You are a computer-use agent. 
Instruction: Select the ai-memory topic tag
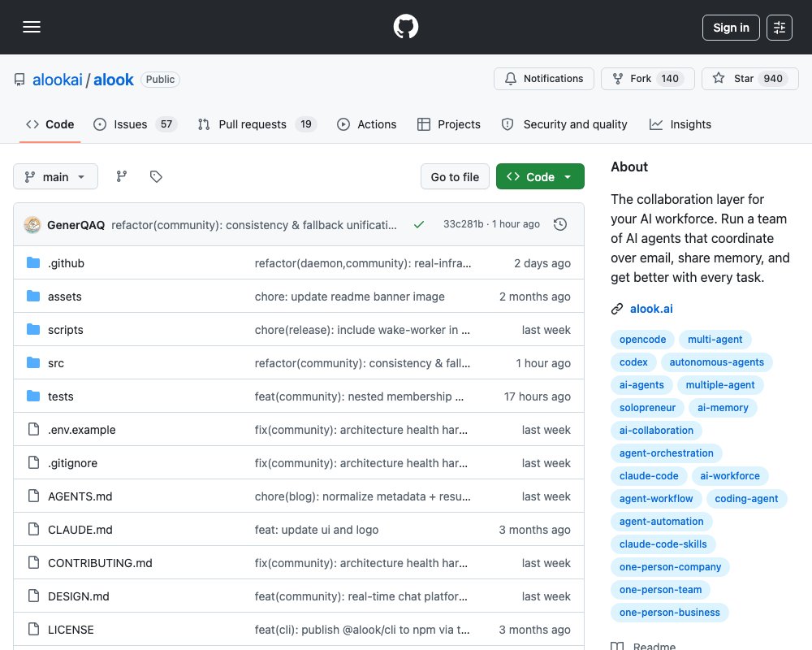tap(723, 408)
